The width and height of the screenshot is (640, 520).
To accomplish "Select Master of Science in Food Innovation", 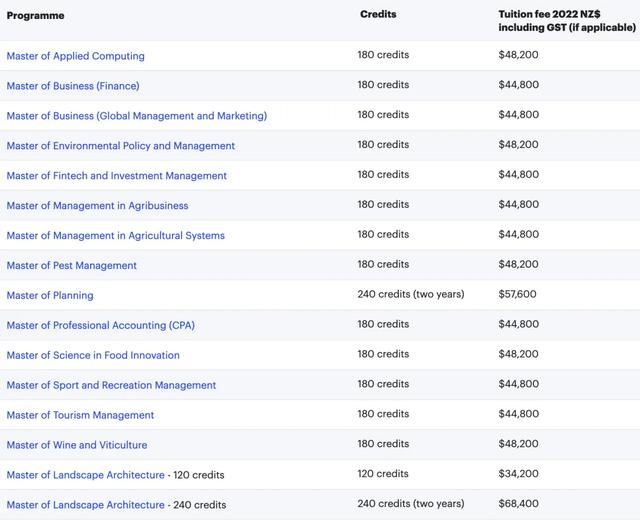I will click(x=93, y=355).
